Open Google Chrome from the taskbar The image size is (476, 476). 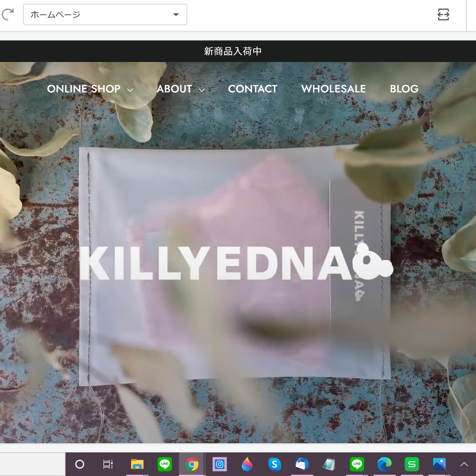tap(192, 464)
